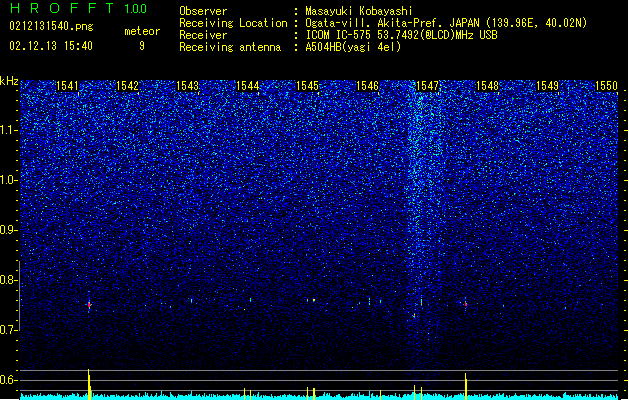Click the Observer label
The width and height of the screenshot is (629, 400).
(203, 11)
